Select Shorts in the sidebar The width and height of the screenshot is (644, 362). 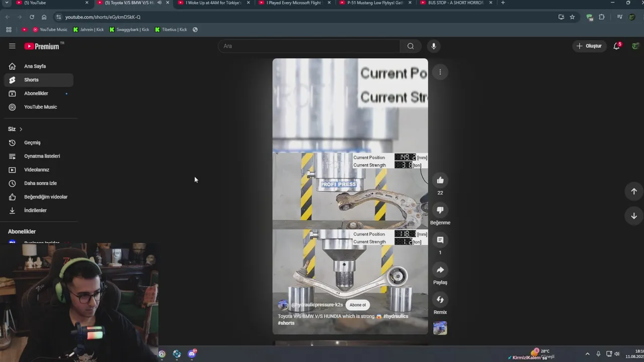[x=39, y=79]
